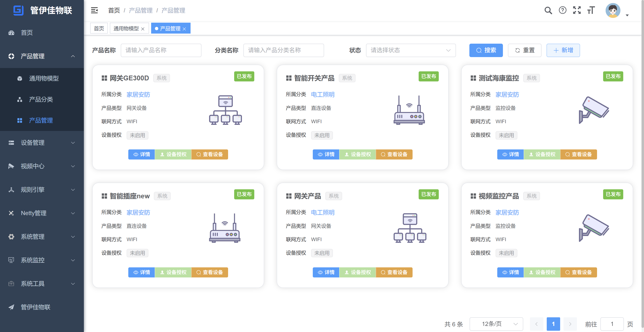Open the font size adjust icon
Viewport: 644px width, 332px height.
tap(591, 10)
